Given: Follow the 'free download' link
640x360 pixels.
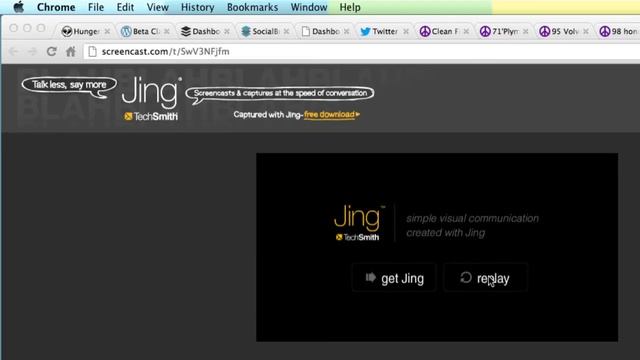Looking at the screenshot, I should coord(332,115).
